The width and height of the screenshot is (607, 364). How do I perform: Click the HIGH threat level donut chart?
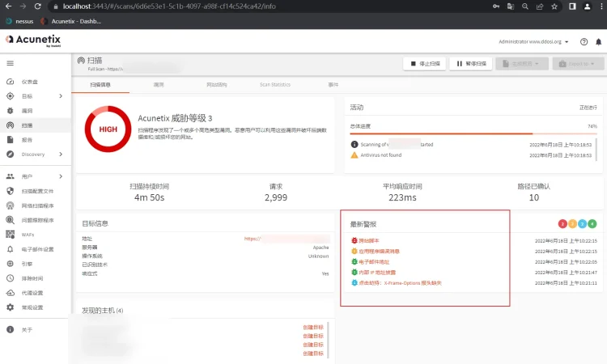click(x=108, y=129)
